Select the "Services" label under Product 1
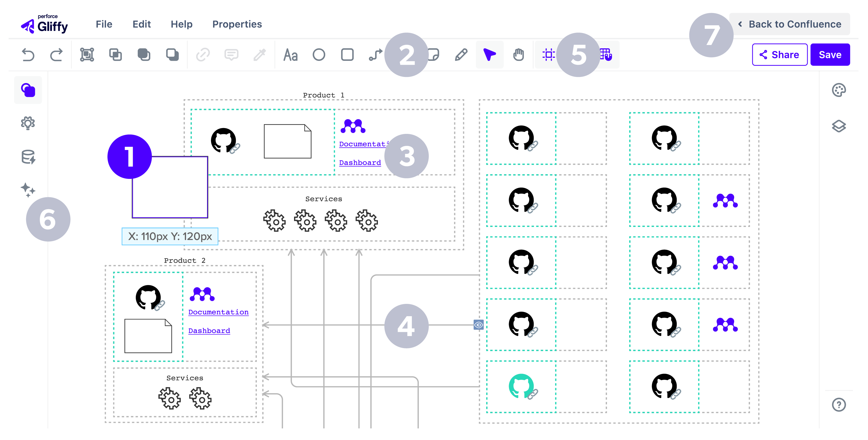The height and width of the screenshot is (440, 868). (323, 199)
